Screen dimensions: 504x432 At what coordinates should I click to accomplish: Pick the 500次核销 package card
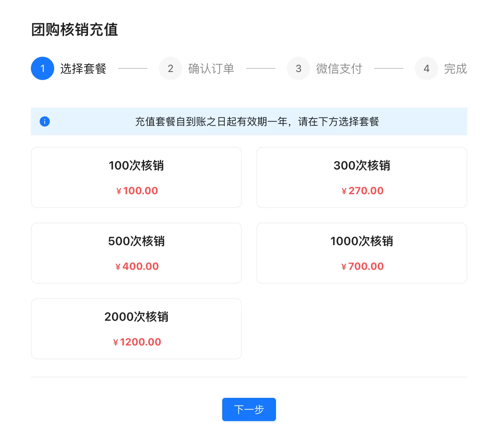point(136,253)
